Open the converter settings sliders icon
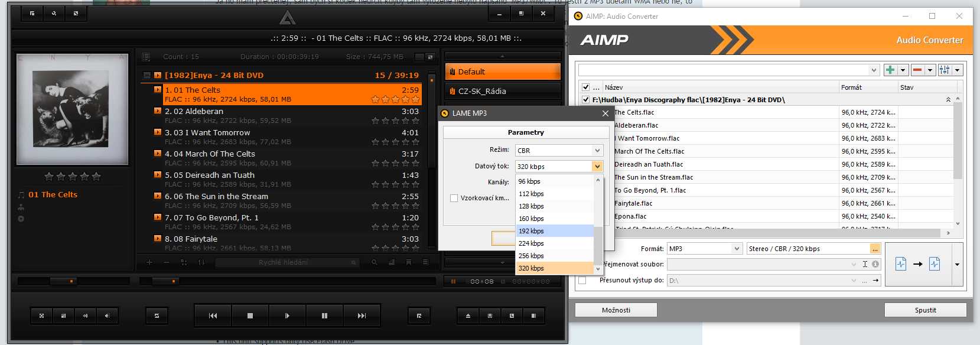 (945, 70)
